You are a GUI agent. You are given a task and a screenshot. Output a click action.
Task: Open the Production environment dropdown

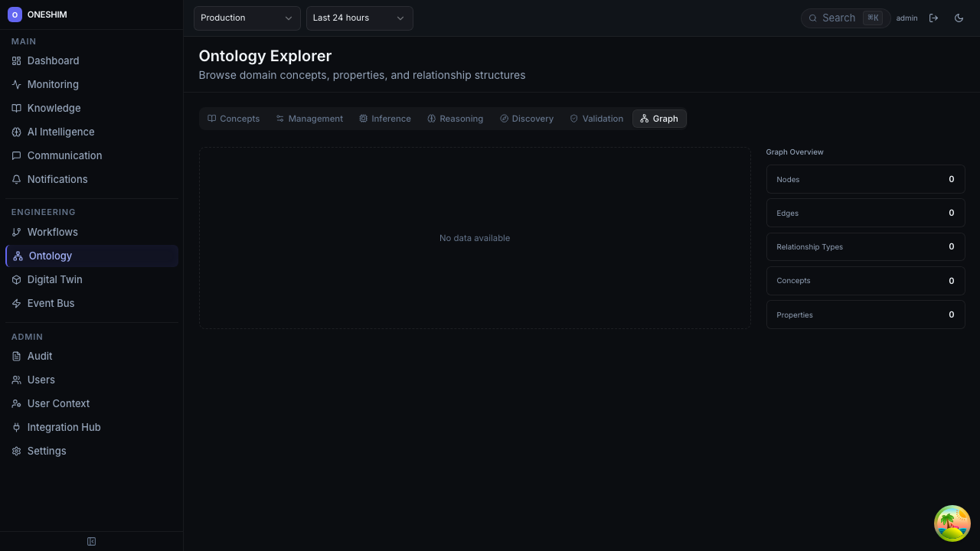(247, 18)
